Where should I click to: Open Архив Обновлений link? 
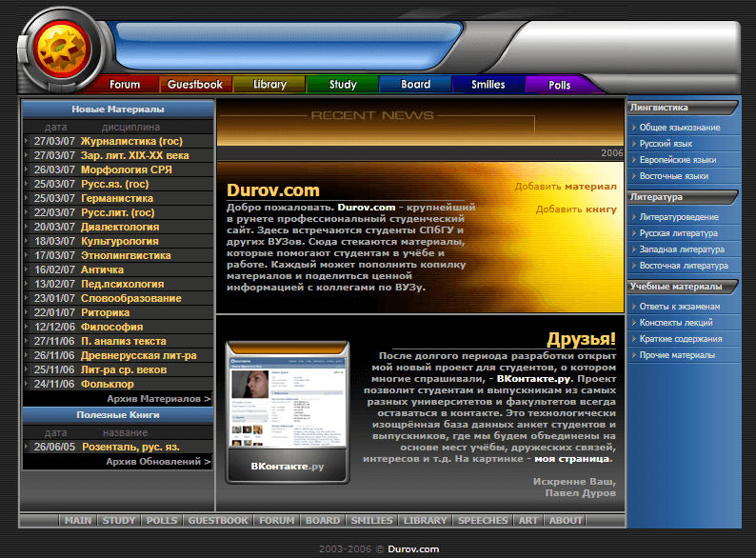coord(158,462)
